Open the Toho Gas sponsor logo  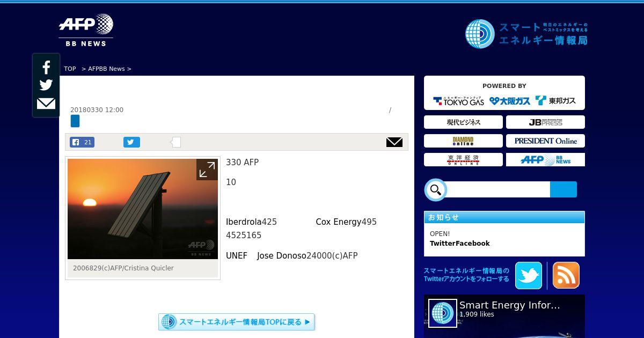click(555, 101)
